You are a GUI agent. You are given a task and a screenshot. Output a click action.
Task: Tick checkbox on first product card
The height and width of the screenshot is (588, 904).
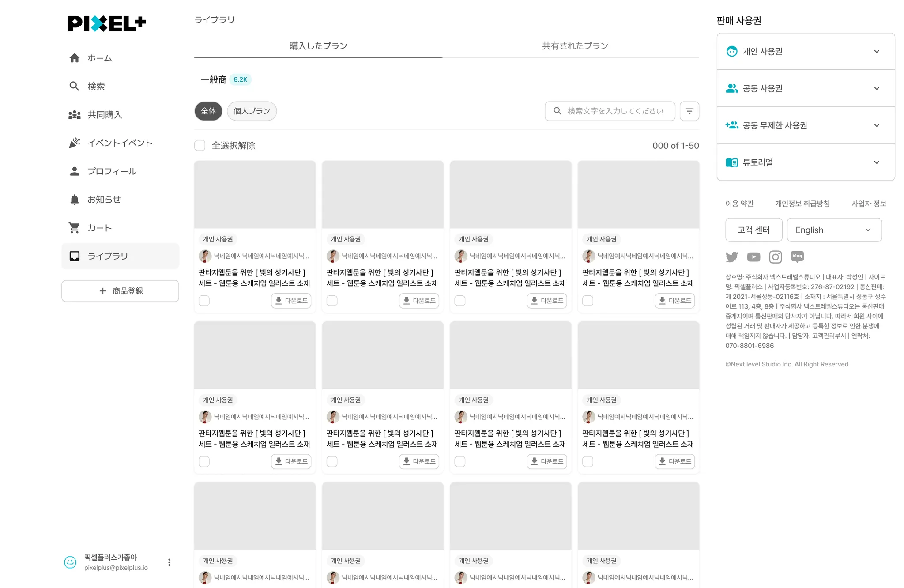(x=204, y=301)
